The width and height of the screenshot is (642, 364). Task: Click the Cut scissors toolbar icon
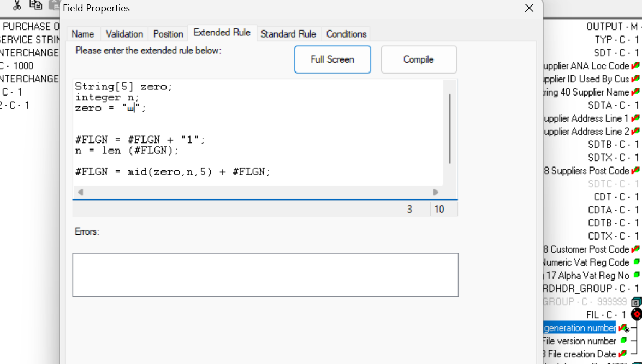pyautogui.click(x=17, y=5)
